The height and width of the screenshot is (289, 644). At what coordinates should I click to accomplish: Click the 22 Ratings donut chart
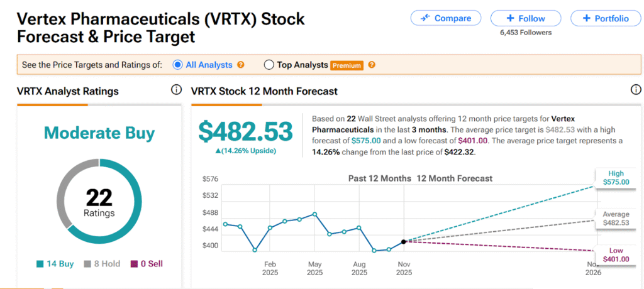coord(99,202)
